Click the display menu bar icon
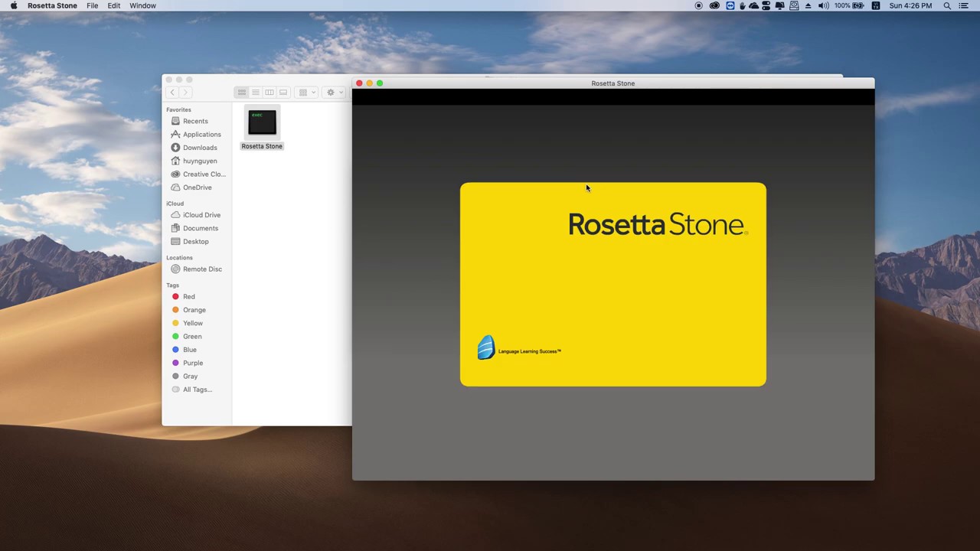 click(780, 5)
